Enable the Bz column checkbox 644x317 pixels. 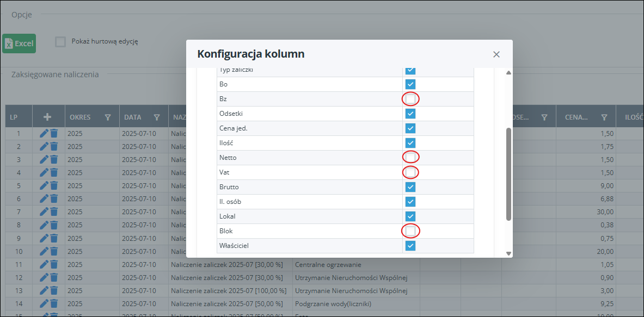pyautogui.click(x=410, y=99)
